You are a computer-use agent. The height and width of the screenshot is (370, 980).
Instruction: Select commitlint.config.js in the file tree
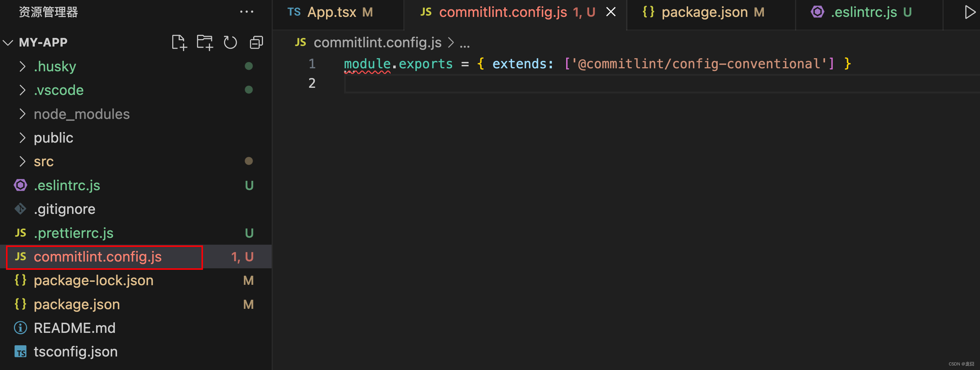click(x=136, y=257)
